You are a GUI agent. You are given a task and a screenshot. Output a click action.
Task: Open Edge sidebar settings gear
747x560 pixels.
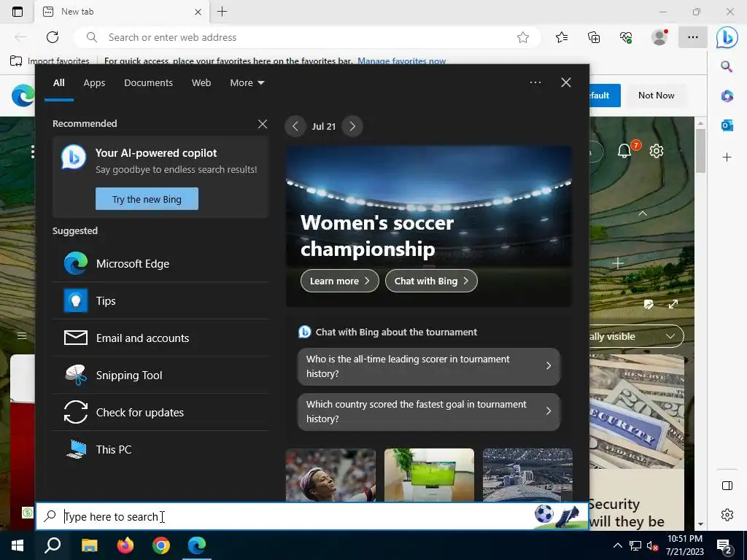(727, 515)
